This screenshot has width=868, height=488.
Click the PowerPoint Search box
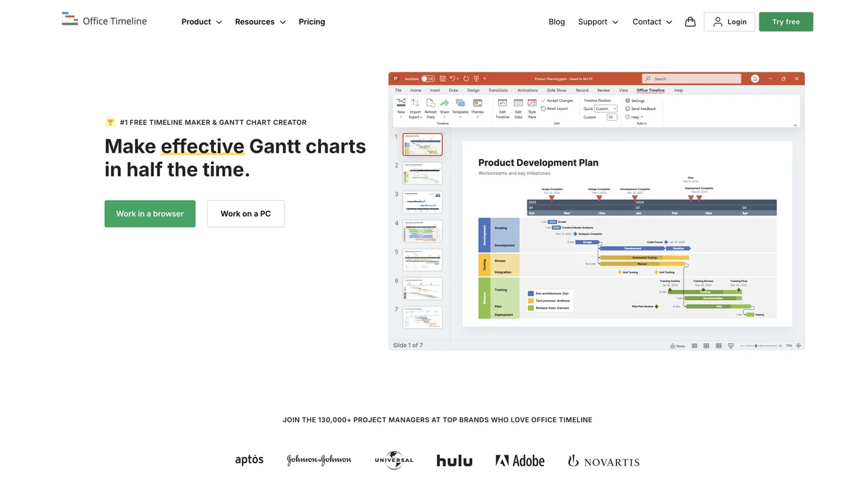(692, 79)
